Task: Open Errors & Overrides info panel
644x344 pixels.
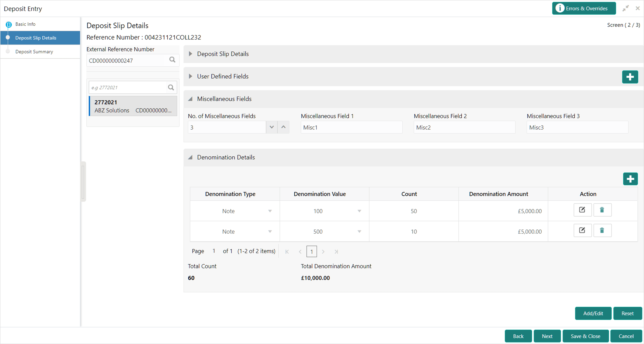Action: tap(584, 9)
